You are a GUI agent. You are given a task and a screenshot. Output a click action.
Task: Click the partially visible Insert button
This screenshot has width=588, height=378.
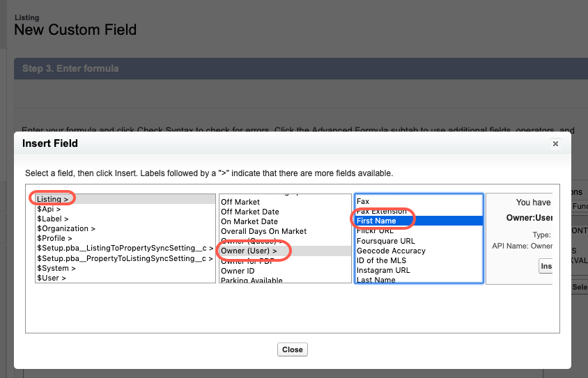tap(546, 266)
